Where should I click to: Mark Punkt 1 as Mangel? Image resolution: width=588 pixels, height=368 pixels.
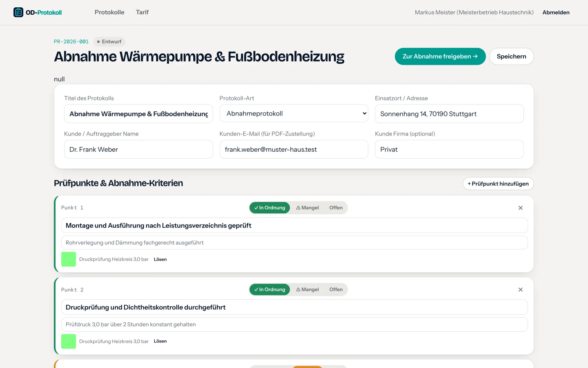[308, 208]
